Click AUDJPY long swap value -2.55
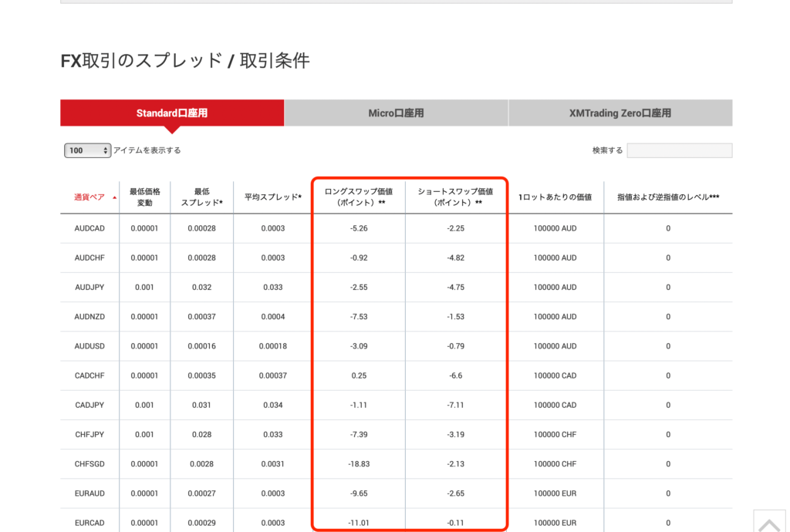Image resolution: width=790 pixels, height=532 pixels. pyautogui.click(x=359, y=287)
